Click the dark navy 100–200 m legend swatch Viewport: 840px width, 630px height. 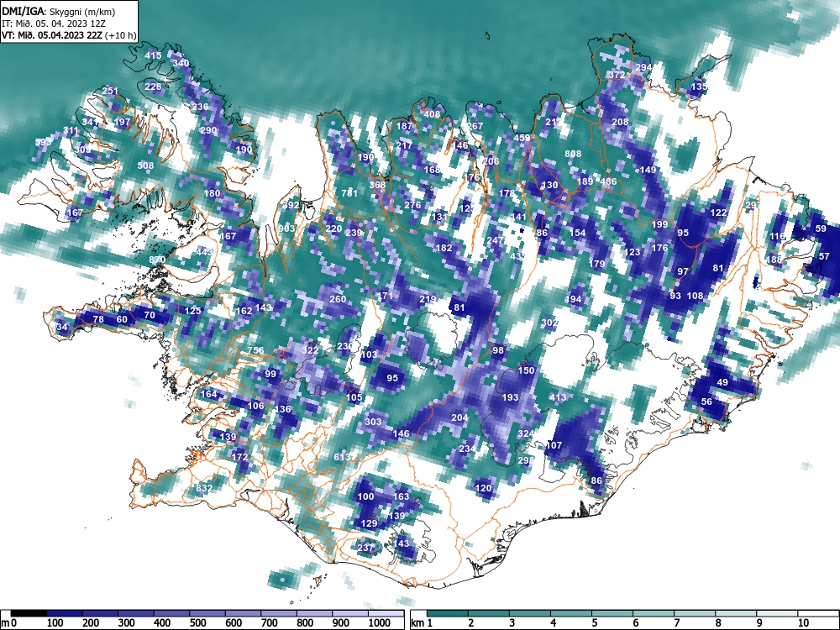point(65,613)
